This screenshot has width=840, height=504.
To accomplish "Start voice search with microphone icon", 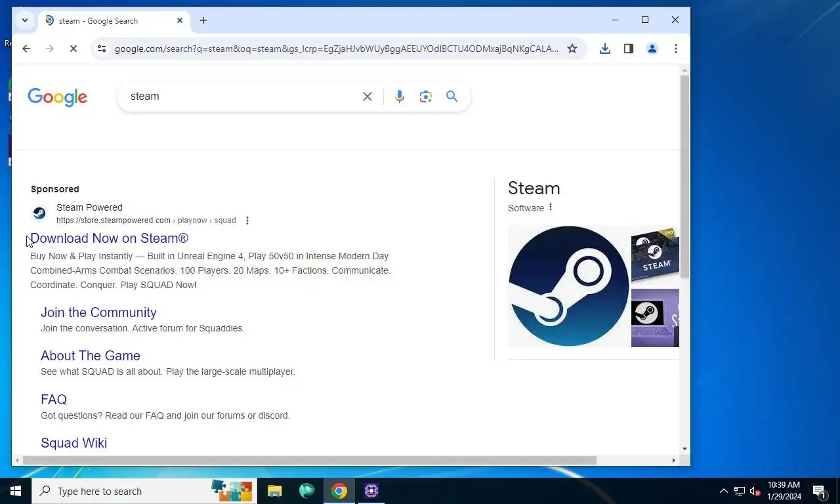I will tap(400, 96).
